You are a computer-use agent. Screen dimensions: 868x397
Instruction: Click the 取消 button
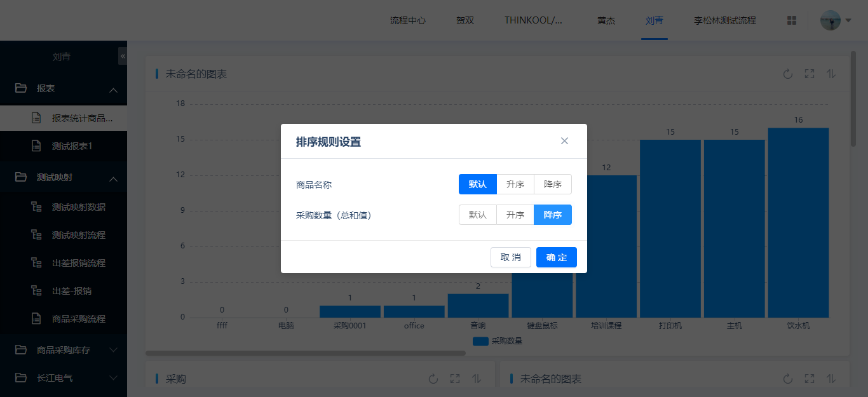pos(511,257)
